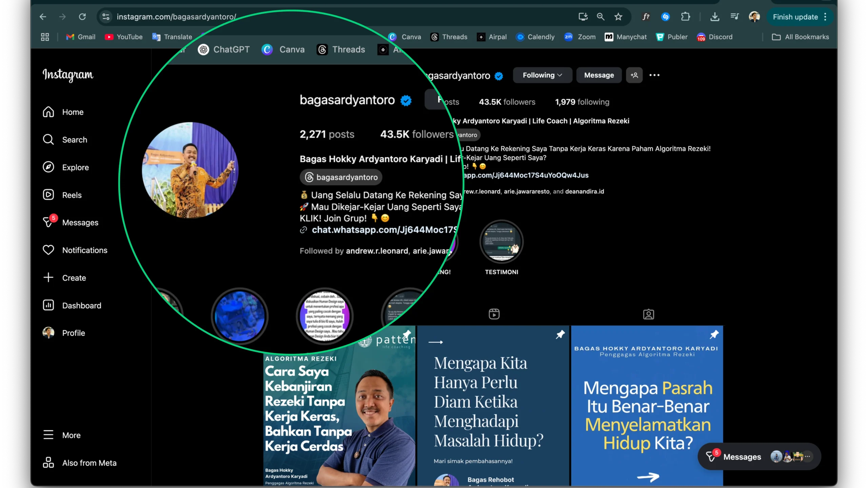
Task: Reload the Instagram page
Action: (82, 17)
